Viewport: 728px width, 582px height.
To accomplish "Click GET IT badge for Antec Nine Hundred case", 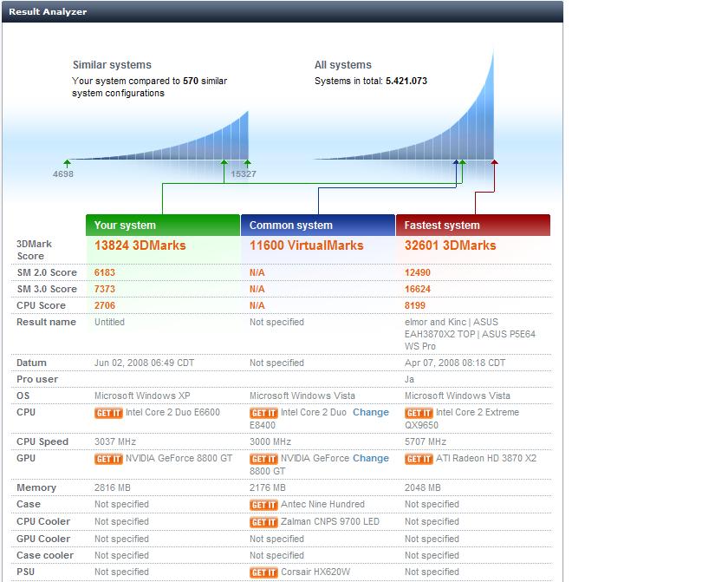I will (263, 505).
